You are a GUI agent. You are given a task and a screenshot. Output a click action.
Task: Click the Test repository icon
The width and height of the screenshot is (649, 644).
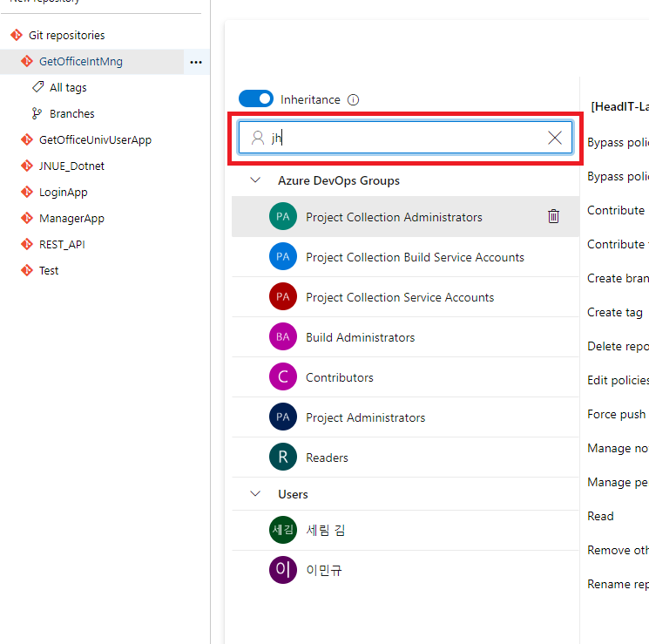pyautogui.click(x=27, y=270)
